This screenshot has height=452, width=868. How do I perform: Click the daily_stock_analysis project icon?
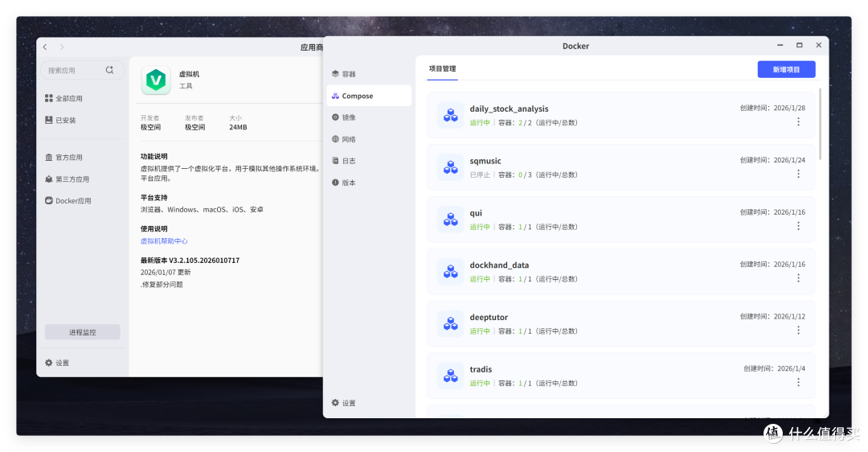pos(451,115)
